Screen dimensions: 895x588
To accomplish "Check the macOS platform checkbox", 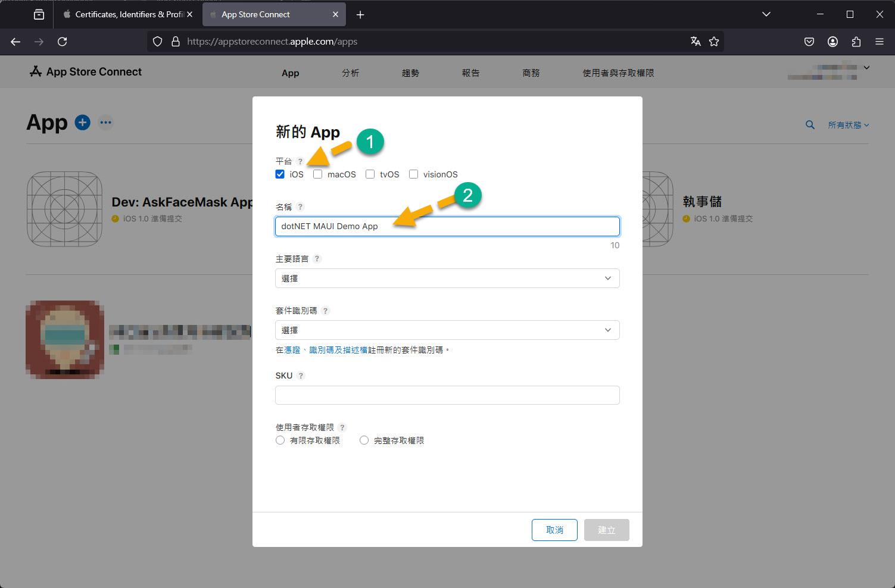I will tap(317, 174).
